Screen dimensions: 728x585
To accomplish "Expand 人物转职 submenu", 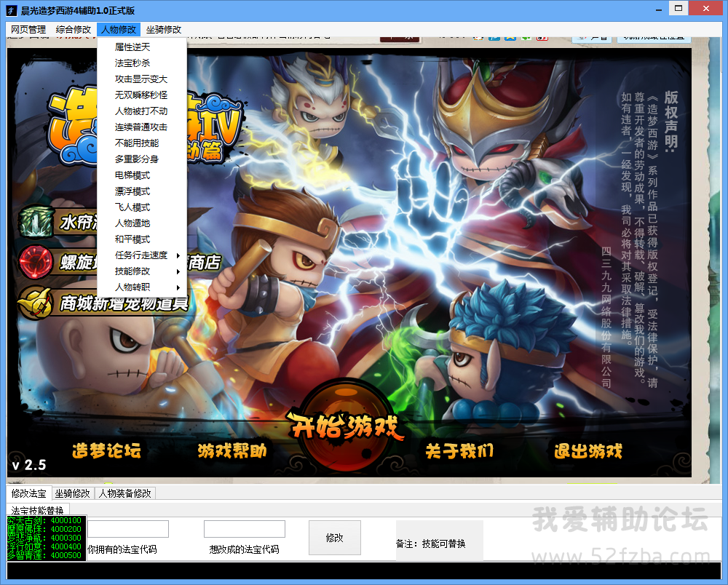I will 142,287.
